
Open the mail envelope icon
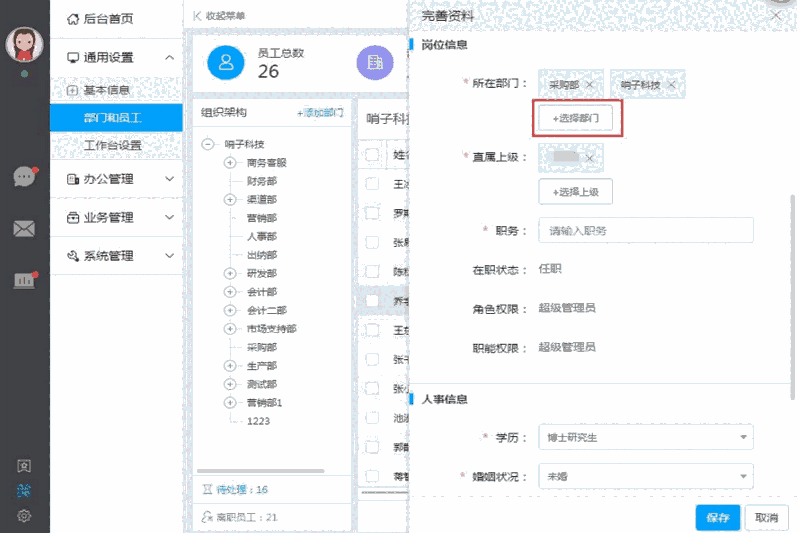point(24,229)
